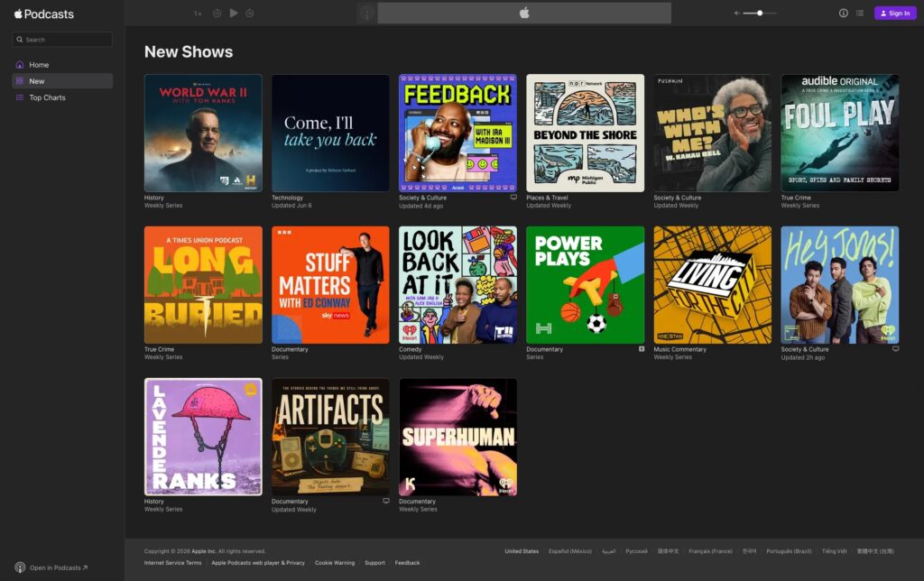This screenshot has height=581, width=924.
Task: Focus the Search input field
Action: click(62, 40)
